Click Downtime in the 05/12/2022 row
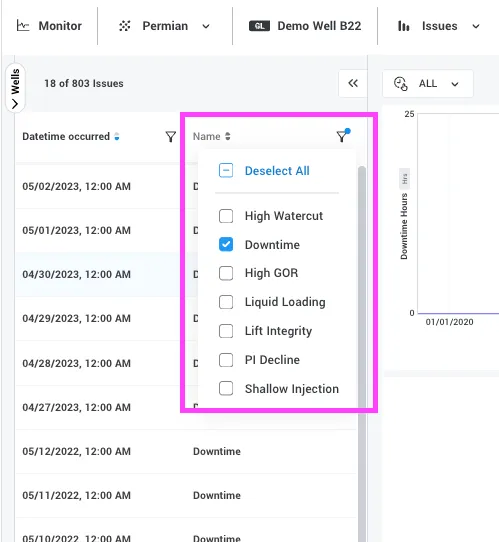The width and height of the screenshot is (499, 542). tap(217, 451)
